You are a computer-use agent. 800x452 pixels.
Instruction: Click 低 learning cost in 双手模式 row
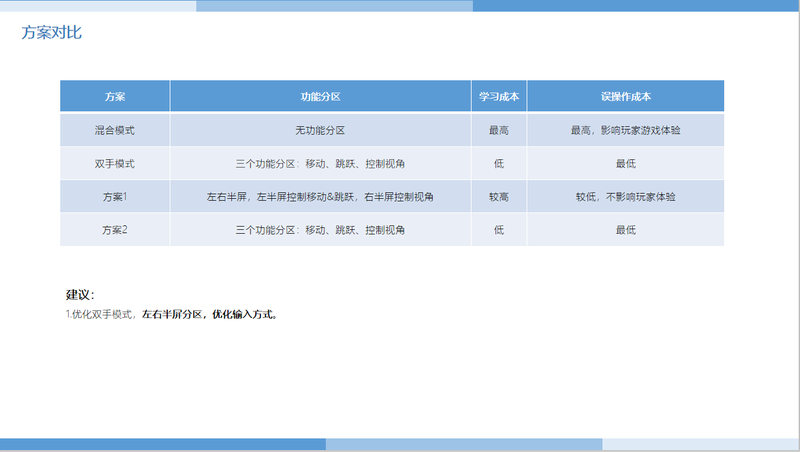(499, 163)
